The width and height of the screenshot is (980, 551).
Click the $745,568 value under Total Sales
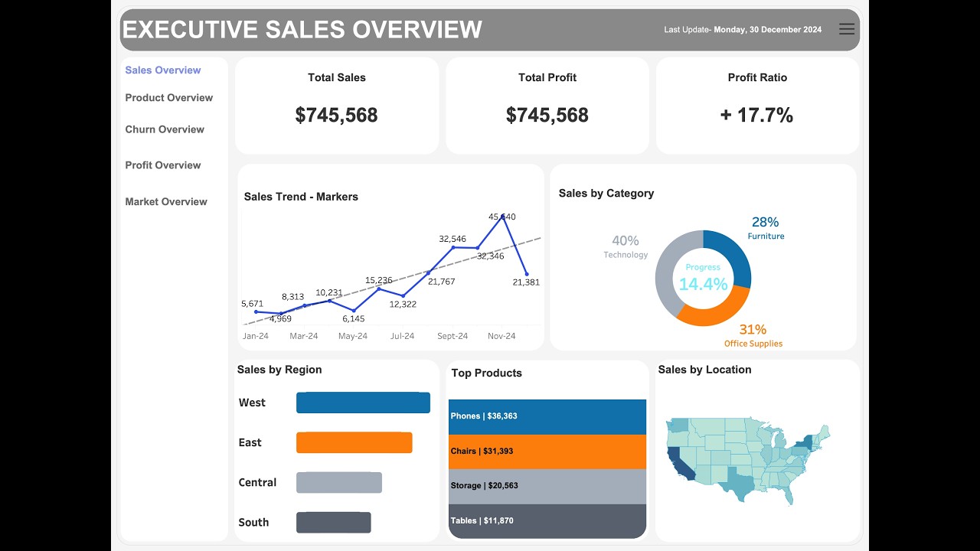pyautogui.click(x=337, y=115)
